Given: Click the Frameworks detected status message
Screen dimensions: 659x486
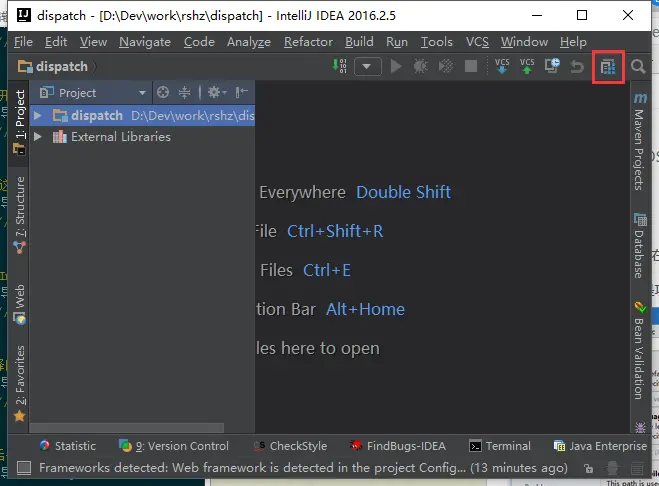Looking at the screenshot, I should pos(303,468).
